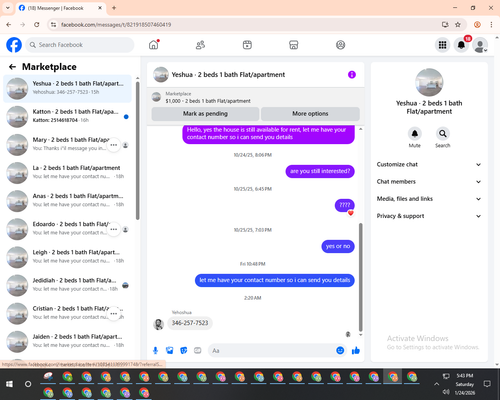Image resolution: width=500 pixels, height=400 pixels.
Task: Reload the page with browser refresh icon
Action: pos(37,25)
